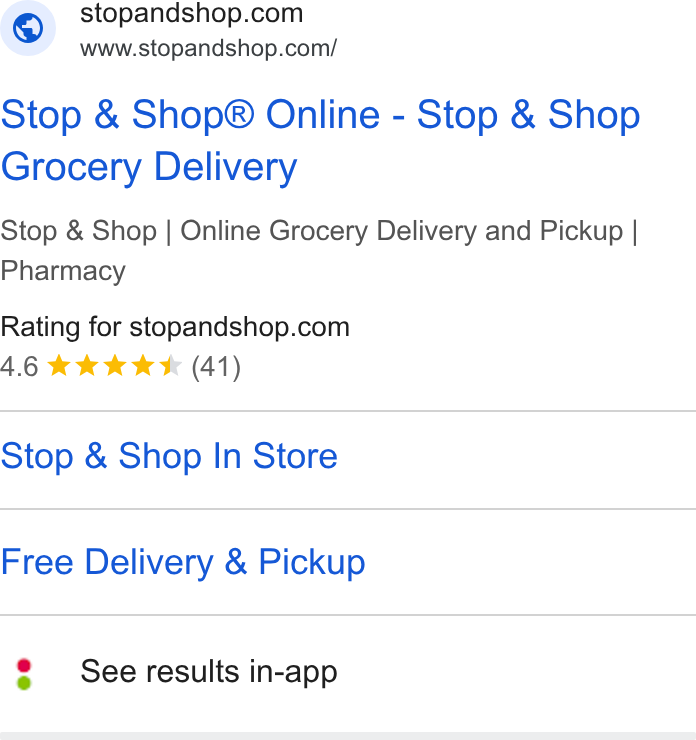Tap See results in-app
The width and height of the screenshot is (696, 740).
(209, 672)
